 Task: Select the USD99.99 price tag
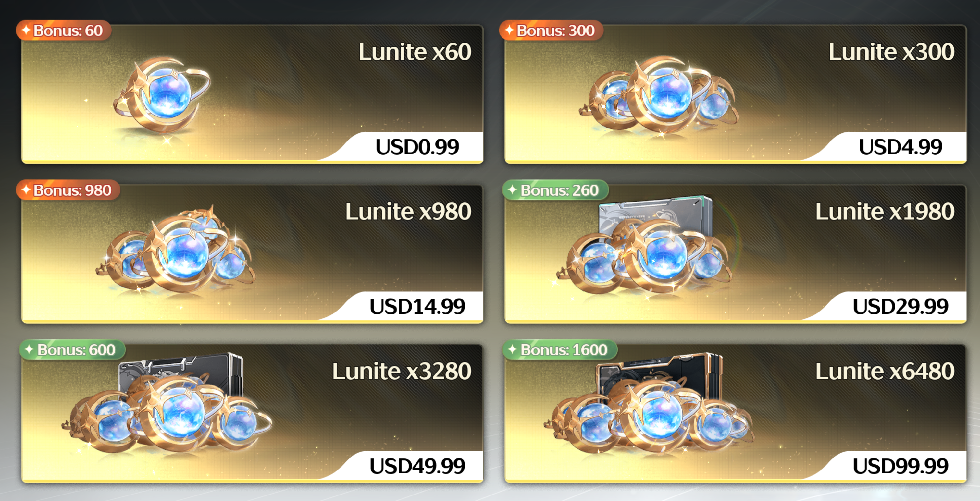(900, 466)
